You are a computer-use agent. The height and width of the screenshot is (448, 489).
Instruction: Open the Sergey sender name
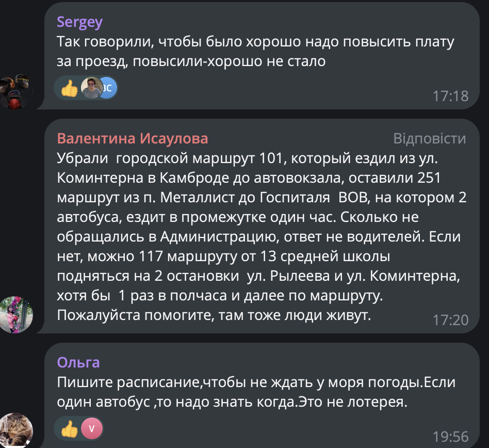(80, 22)
